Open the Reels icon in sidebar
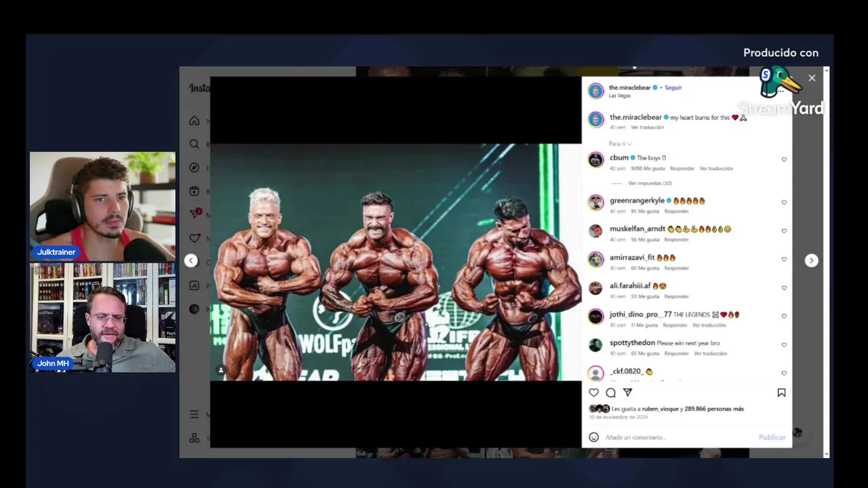The image size is (868, 488). coord(195,191)
